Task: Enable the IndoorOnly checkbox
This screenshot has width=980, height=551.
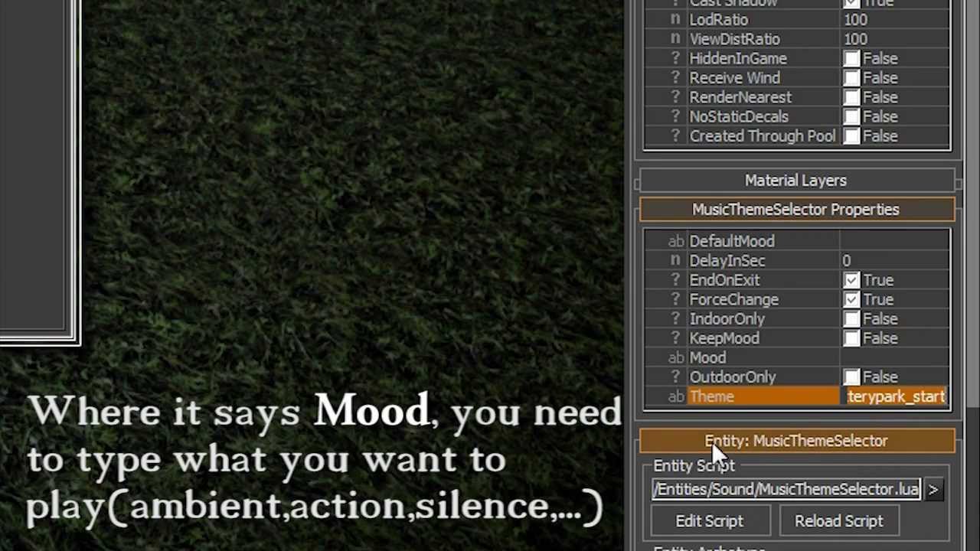Action: tap(852, 319)
